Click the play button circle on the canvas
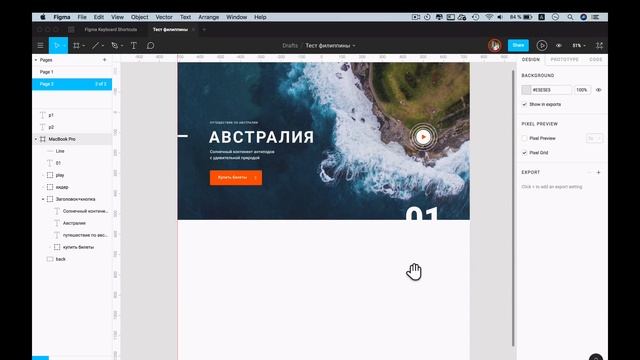The height and width of the screenshot is (360, 640). point(423,137)
